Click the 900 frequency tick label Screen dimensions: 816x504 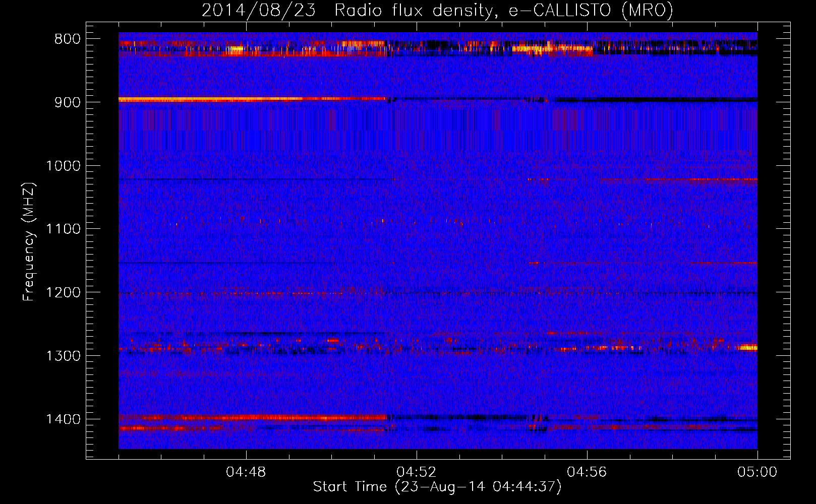[x=68, y=102]
